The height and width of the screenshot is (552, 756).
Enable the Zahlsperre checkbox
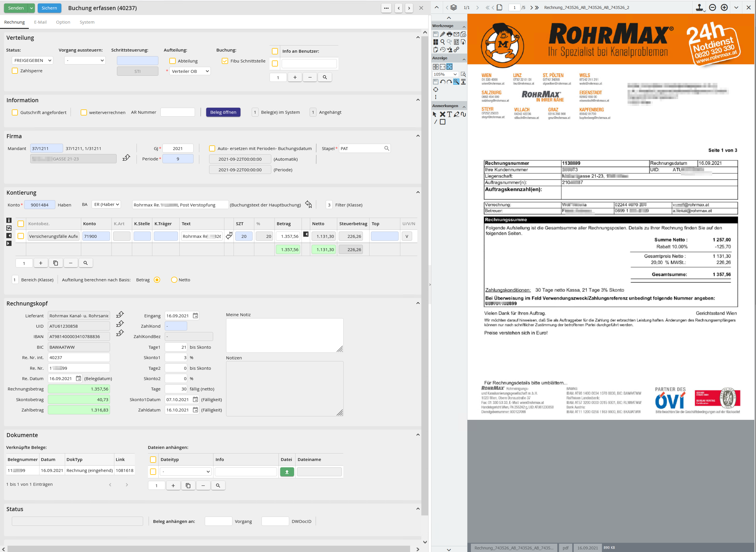click(x=15, y=71)
